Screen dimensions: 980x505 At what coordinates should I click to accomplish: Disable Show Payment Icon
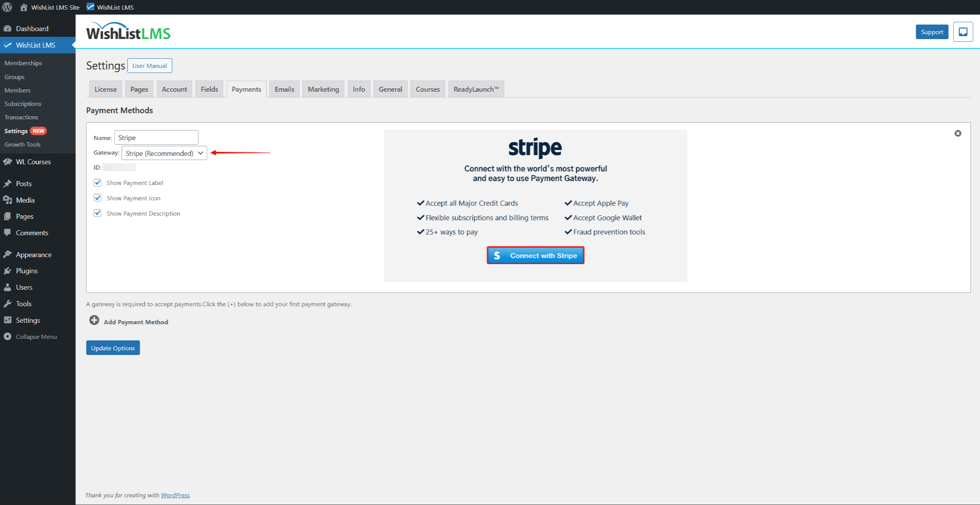point(97,198)
